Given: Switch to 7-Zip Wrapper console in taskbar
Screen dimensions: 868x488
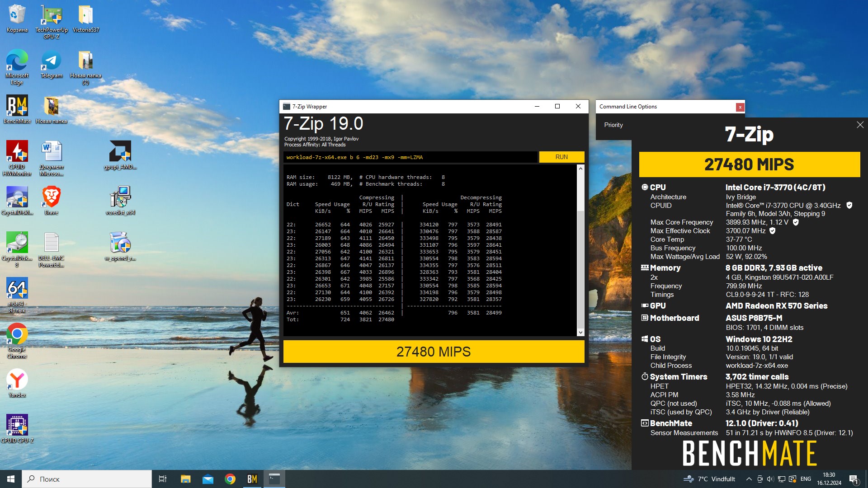Looking at the screenshot, I should (x=274, y=479).
